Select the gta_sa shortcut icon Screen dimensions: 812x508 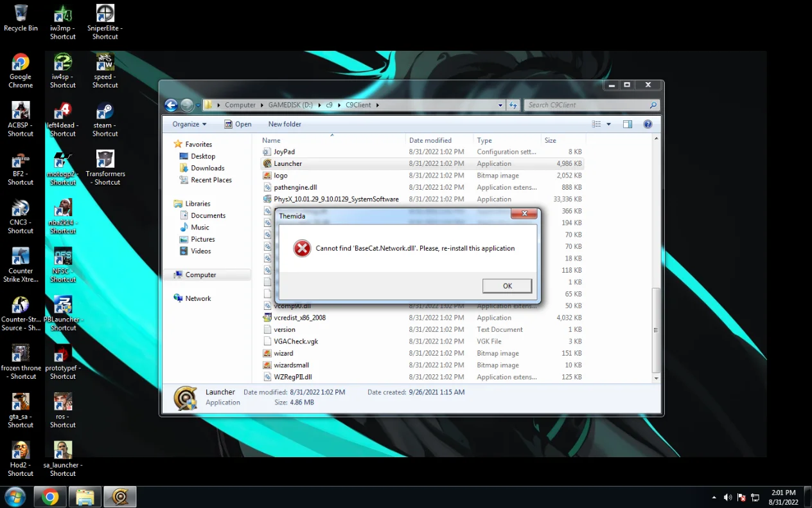coord(21,411)
